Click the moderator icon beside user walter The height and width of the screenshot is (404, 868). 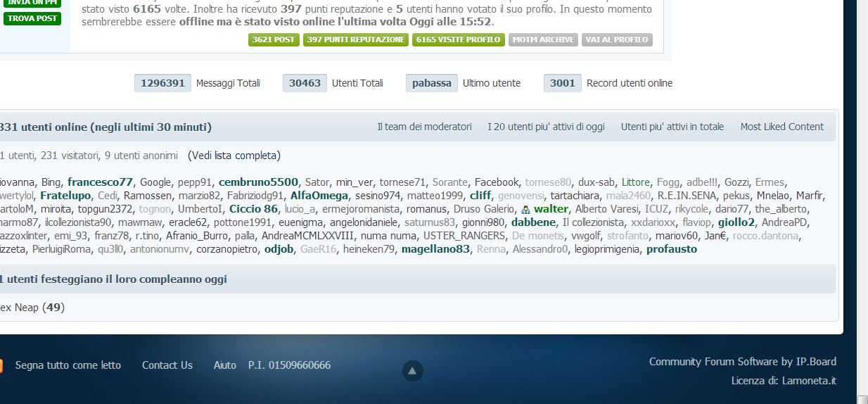pyautogui.click(x=525, y=210)
